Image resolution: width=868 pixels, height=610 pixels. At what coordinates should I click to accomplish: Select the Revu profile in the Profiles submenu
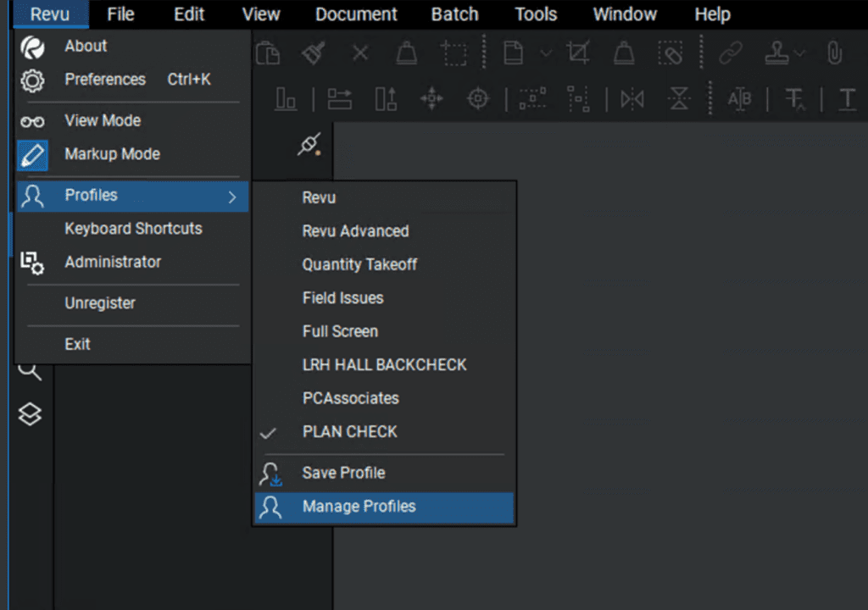pos(384,198)
